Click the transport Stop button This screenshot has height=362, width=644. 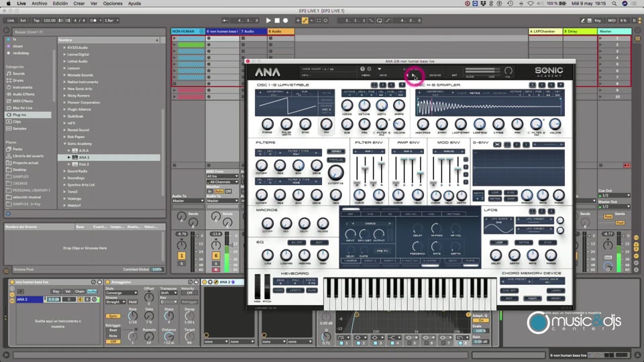[277, 20]
